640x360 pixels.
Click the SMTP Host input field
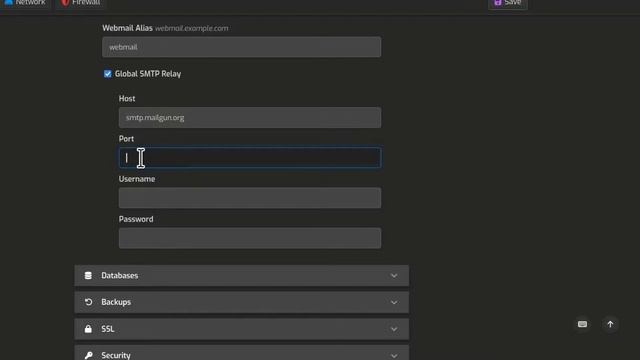(x=250, y=118)
